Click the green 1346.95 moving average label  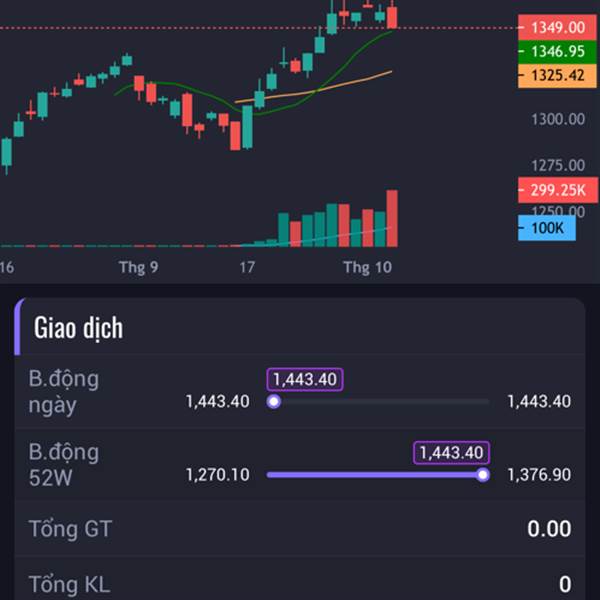point(557,51)
